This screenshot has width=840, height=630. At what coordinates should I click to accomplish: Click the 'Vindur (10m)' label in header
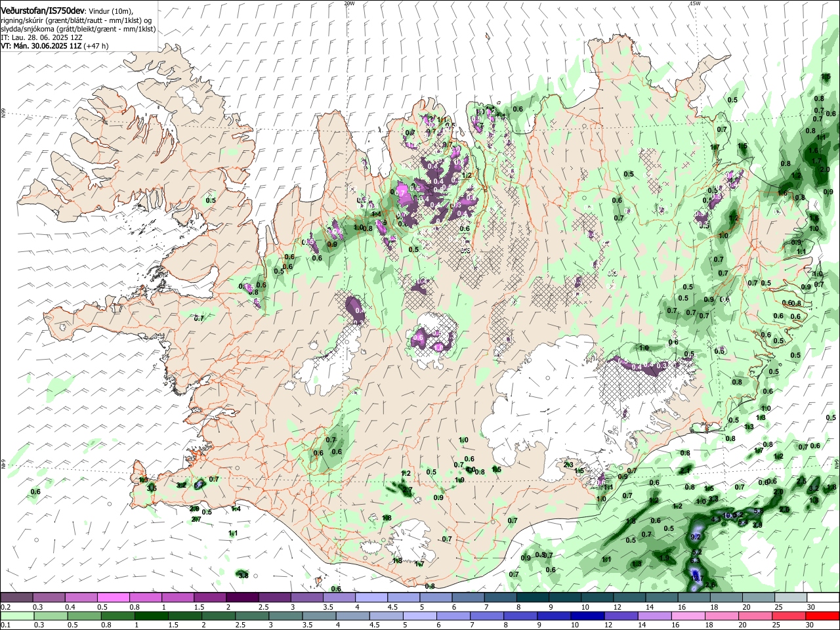(x=110, y=12)
